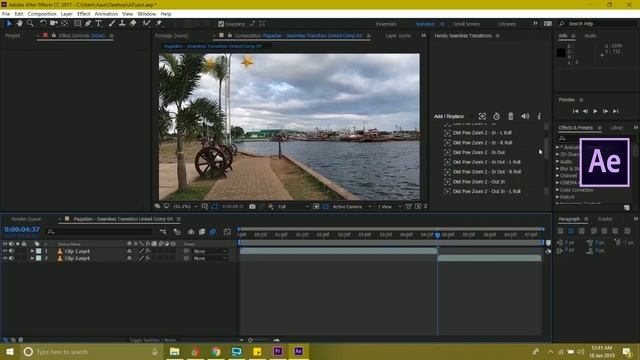Hide the Clip 1.mp4 layer video
The image size is (640, 360).
point(5,251)
